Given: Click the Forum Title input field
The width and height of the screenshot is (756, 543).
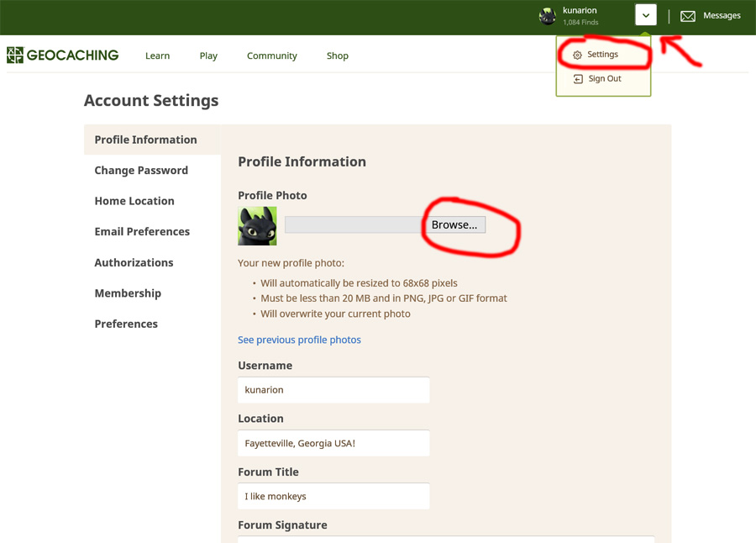Looking at the screenshot, I should tap(333, 496).
